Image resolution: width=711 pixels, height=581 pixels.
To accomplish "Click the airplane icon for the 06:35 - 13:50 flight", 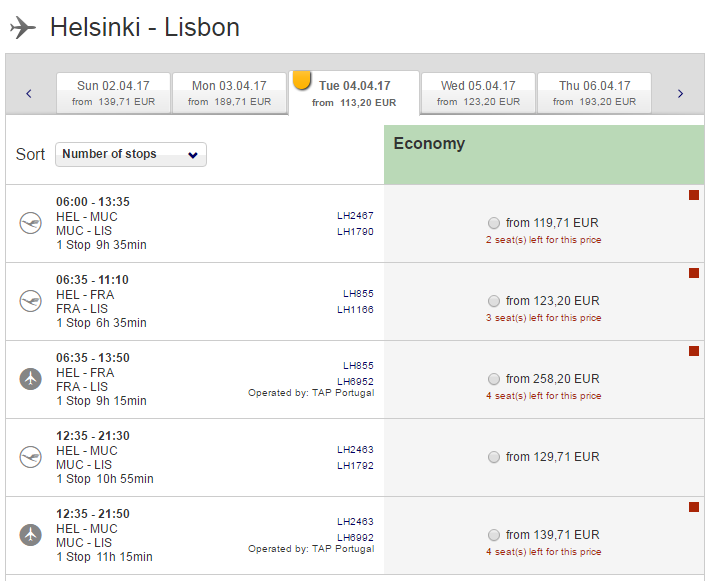I will click(30, 379).
